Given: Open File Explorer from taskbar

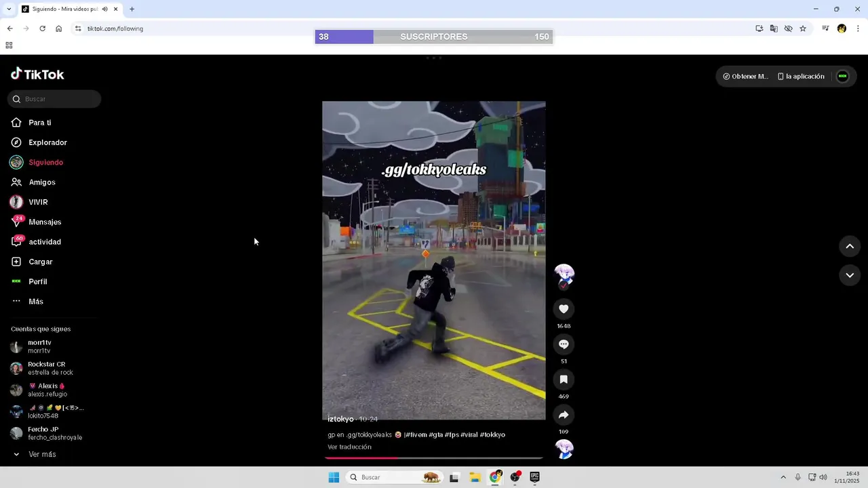Looking at the screenshot, I should tap(475, 477).
